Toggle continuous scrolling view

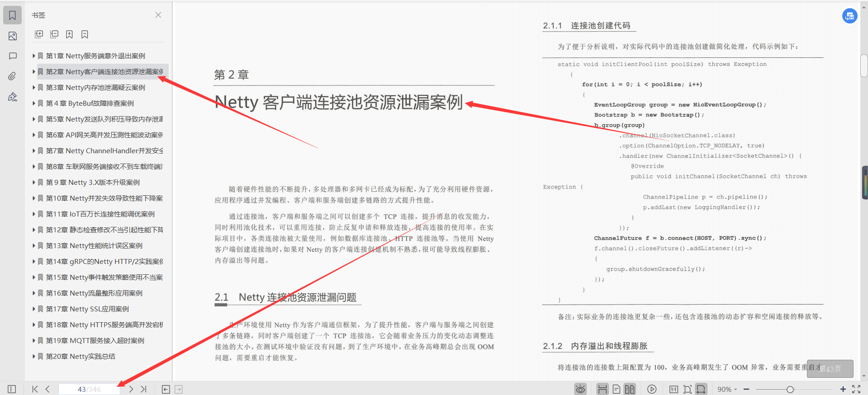603,389
